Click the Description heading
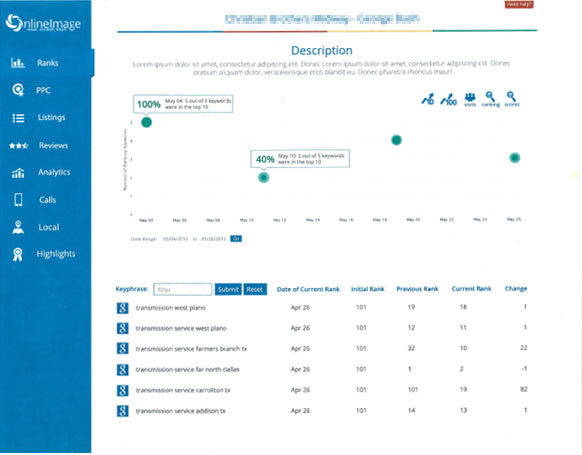This screenshot has height=455, width=582. coord(321,50)
